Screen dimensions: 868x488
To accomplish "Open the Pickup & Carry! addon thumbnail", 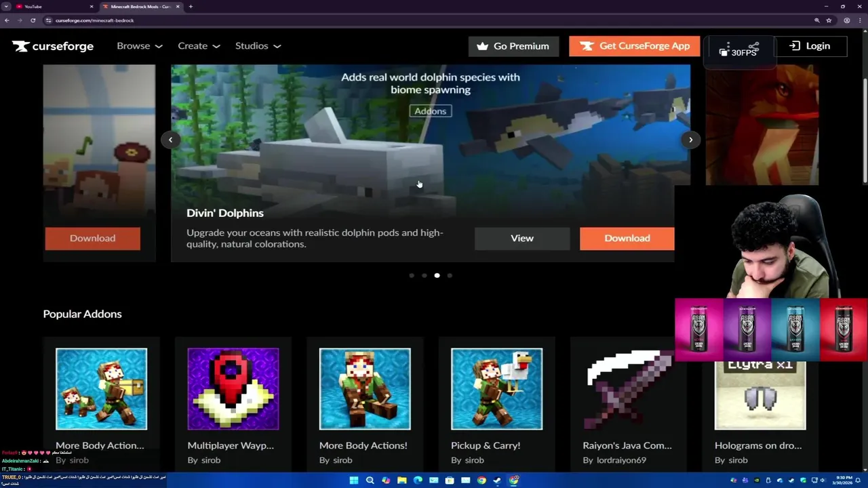I will (496, 389).
